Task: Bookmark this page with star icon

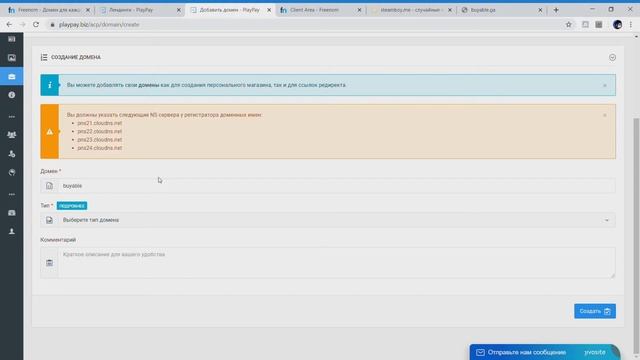Action: [x=569, y=24]
